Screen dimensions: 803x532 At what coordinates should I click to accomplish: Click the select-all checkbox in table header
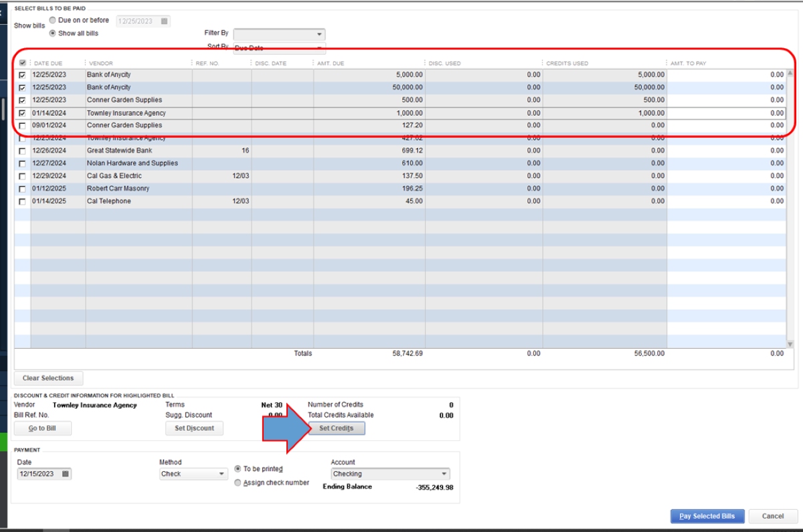(23, 63)
